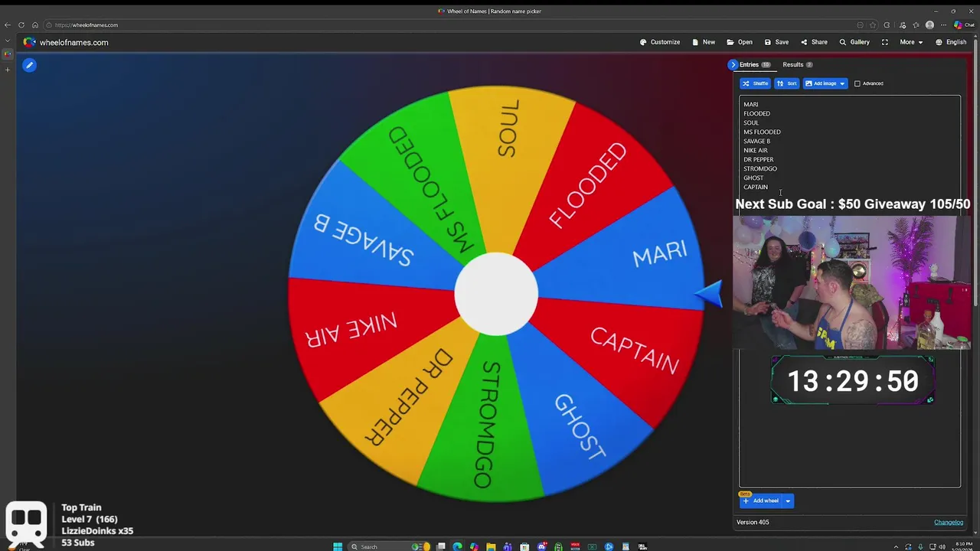Viewport: 980px width, 551px height.
Task: Open Add wheel dropdown arrow
Action: coord(788,501)
